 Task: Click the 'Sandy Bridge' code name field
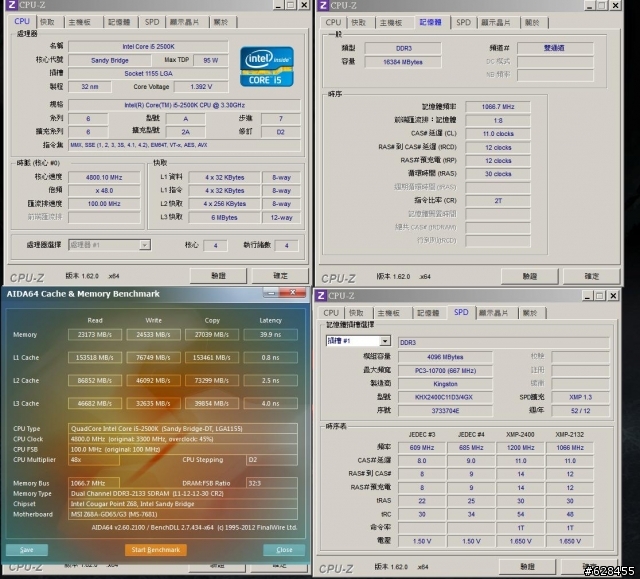tap(110, 60)
